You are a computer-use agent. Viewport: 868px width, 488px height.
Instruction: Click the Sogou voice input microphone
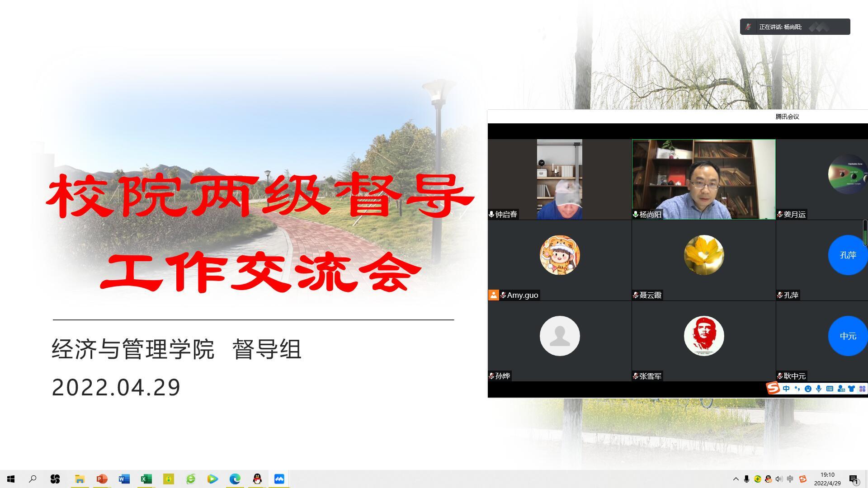(x=819, y=389)
